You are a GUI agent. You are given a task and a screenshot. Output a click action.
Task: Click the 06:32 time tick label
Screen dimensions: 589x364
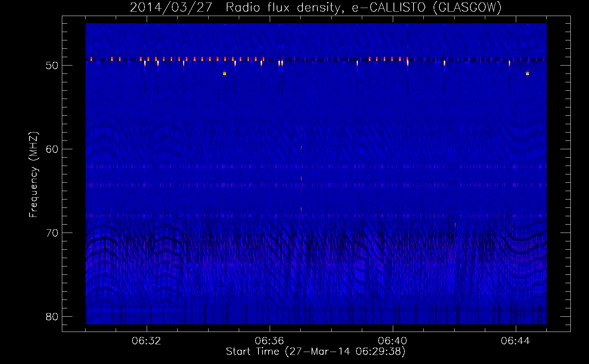click(146, 341)
